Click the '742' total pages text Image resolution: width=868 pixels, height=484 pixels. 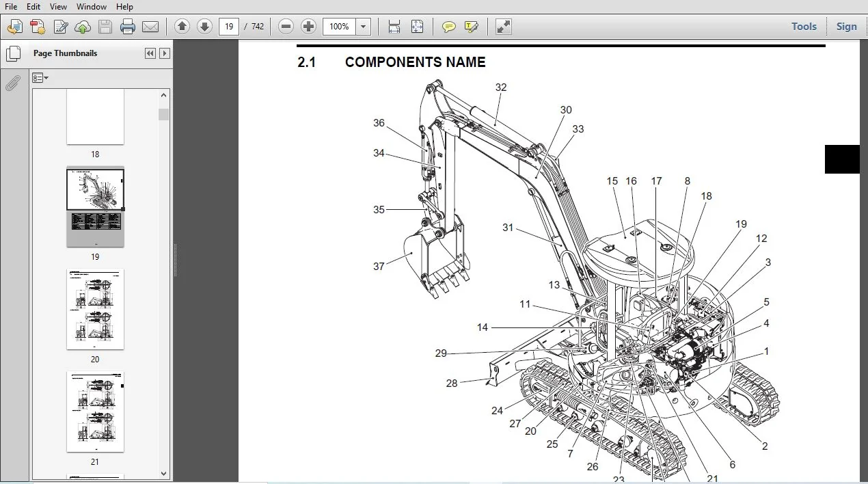click(x=257, y=27)
